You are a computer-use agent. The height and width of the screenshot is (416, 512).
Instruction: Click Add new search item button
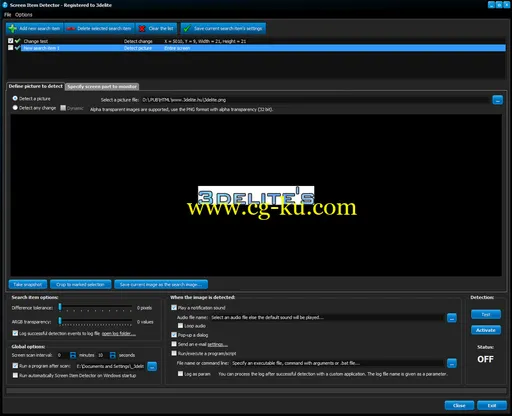pos(34,28)
